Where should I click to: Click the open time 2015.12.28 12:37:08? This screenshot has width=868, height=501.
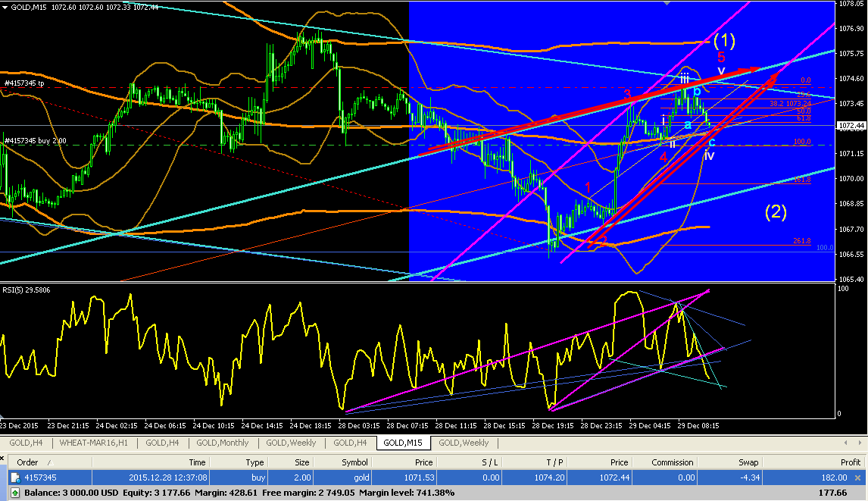(168, 478)
